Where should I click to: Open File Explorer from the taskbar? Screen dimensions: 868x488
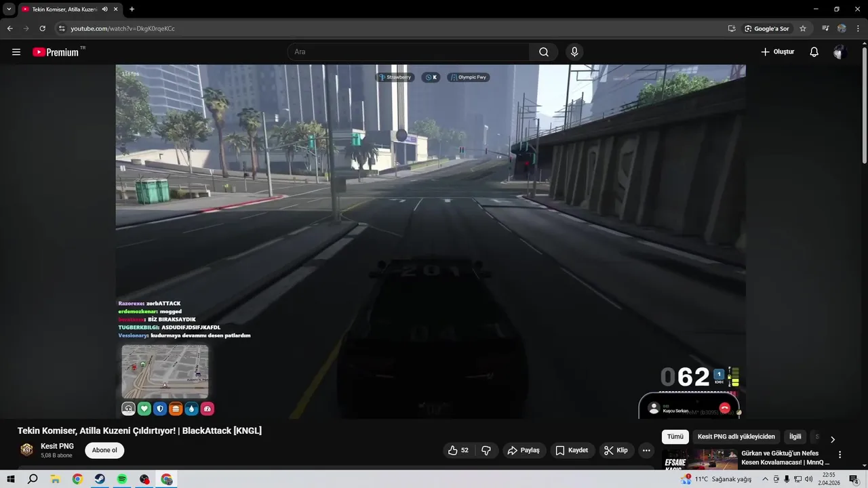tap(55, 479)
